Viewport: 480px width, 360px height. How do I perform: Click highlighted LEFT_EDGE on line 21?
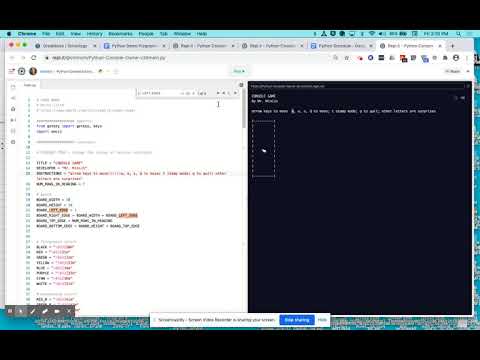(x=58, y=210)
